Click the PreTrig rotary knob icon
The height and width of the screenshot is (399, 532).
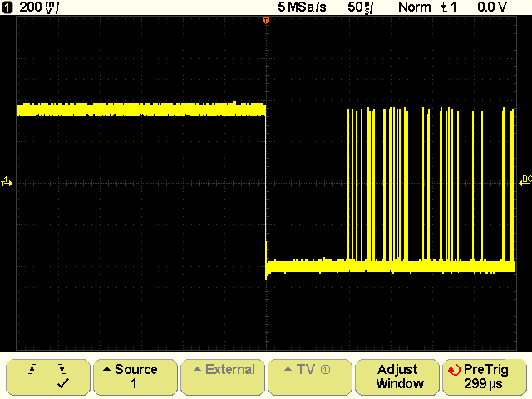click(x=454, y=370)
